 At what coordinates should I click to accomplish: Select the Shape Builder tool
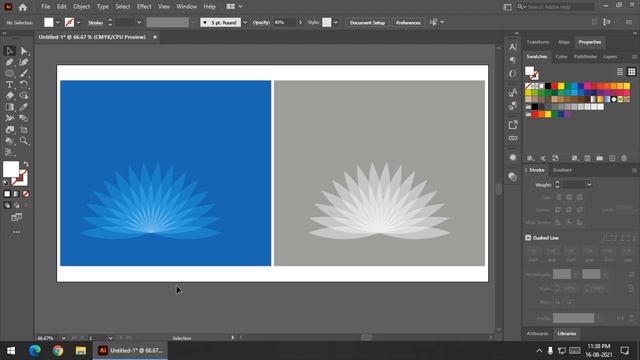point(24,96)
